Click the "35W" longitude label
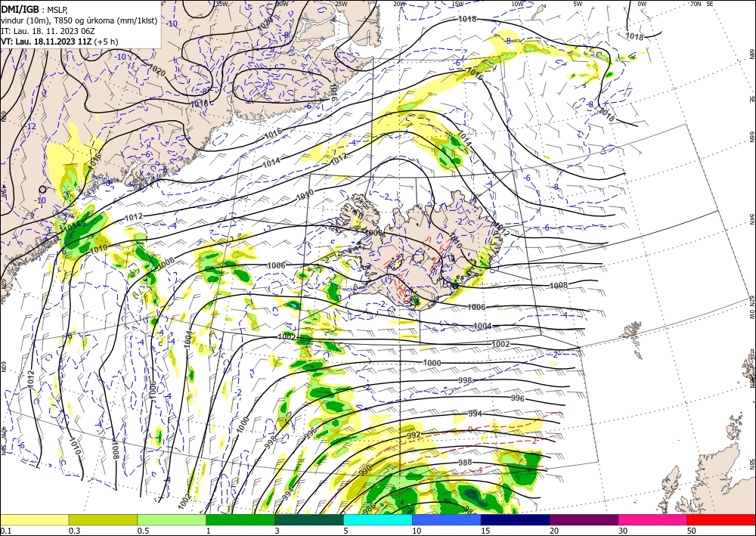 click(222, 4)
